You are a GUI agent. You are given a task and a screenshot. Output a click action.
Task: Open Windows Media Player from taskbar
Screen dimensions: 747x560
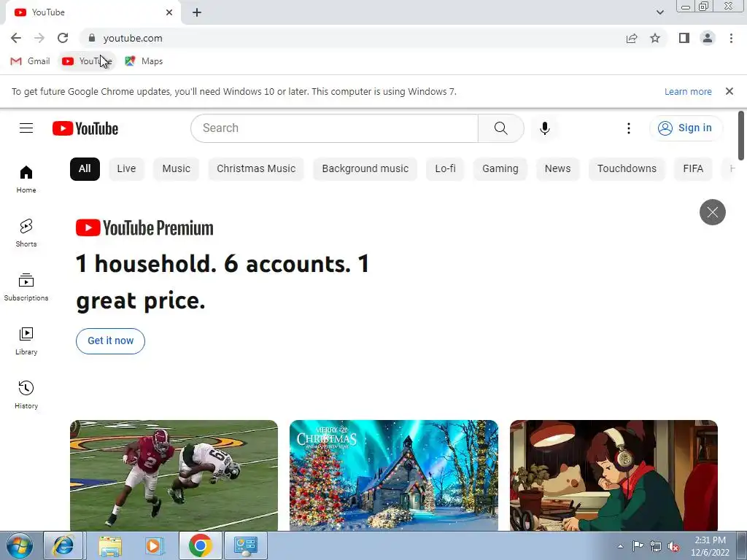pos(154,545)
